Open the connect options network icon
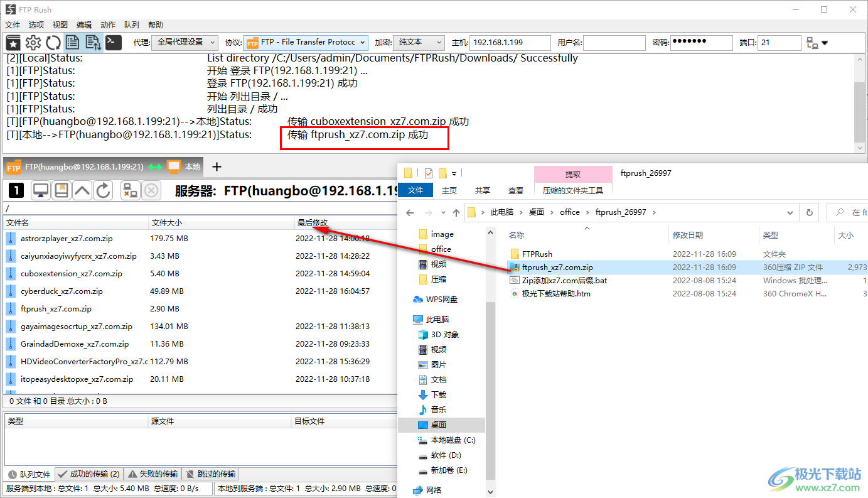This screenshot has height=498, width=868. (x=812, y=43)
